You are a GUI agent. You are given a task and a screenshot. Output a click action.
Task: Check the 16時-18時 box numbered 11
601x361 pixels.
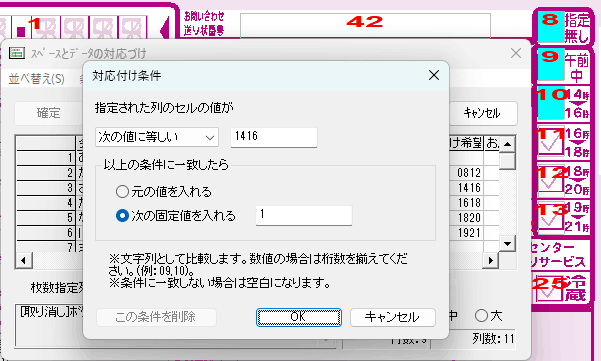550,141
